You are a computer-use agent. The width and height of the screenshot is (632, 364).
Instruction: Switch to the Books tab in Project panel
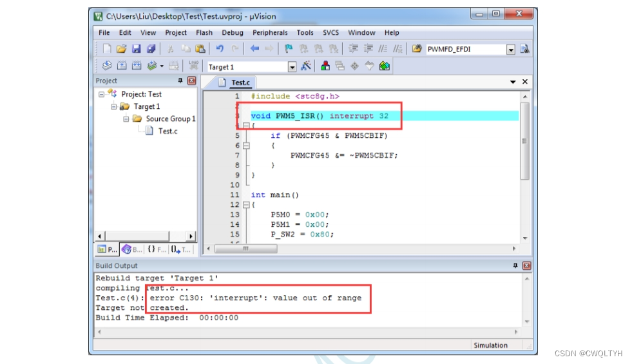click(132, 249)
